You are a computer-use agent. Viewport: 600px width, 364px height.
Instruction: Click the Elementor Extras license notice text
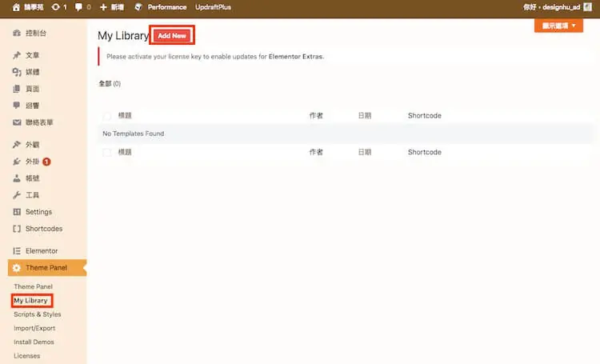pos(215,56)
